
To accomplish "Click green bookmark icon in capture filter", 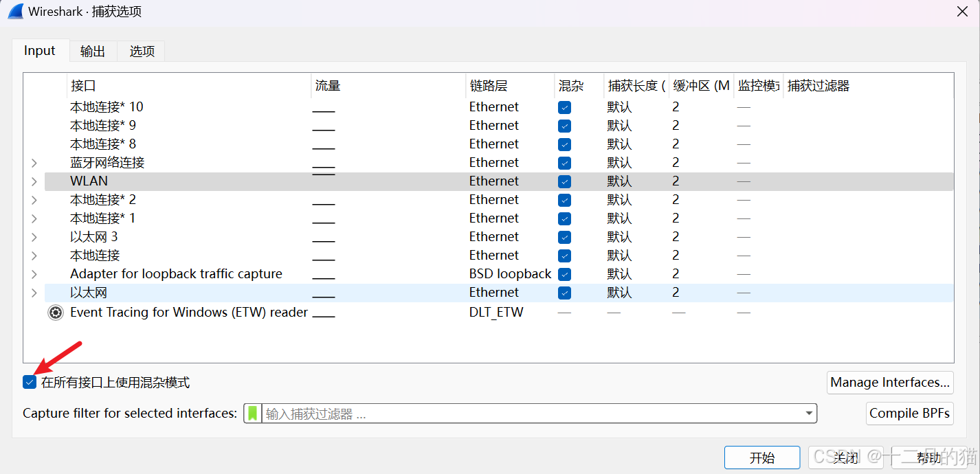I will click(253, 414).
